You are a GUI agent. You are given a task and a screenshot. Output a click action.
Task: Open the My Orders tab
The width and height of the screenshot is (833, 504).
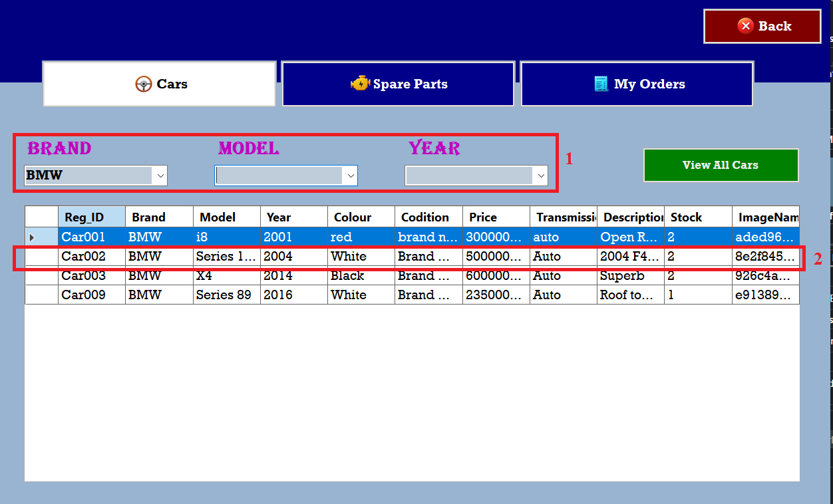pos(637,84)
